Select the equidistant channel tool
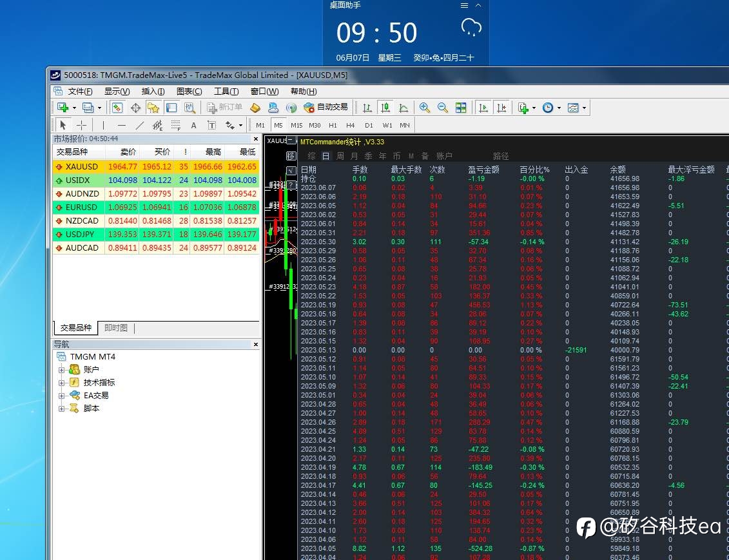The width and height of the screenshot is (729, 560). point(158,125)
